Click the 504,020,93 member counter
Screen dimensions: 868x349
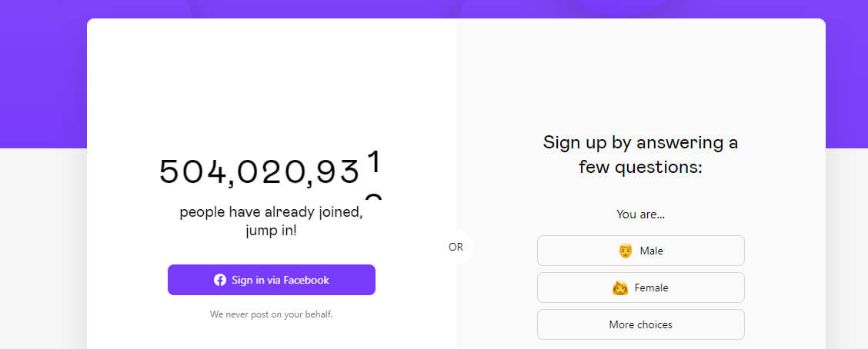coord(259,171)
